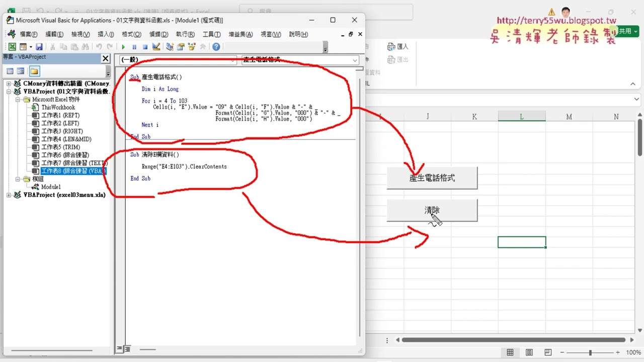Open the 插入(I) menu
Screen dimensions: 644x362
[106, 34]
